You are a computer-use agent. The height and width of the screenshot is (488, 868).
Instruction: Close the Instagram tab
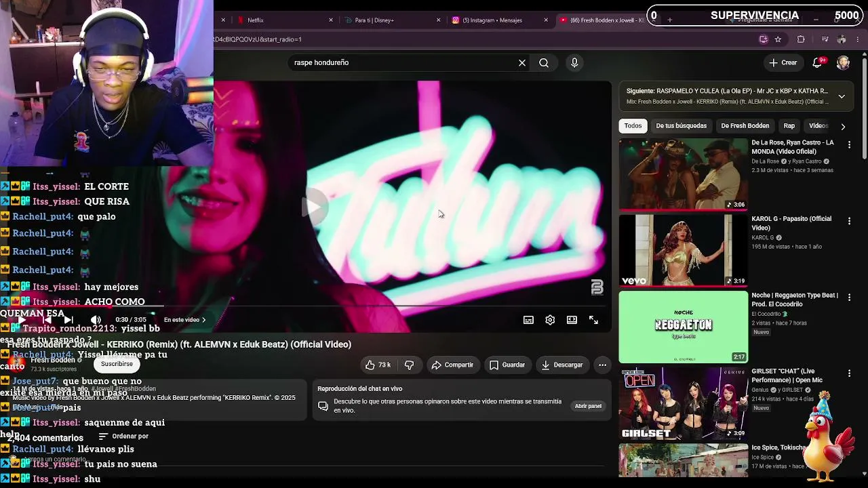pos(546,20)
